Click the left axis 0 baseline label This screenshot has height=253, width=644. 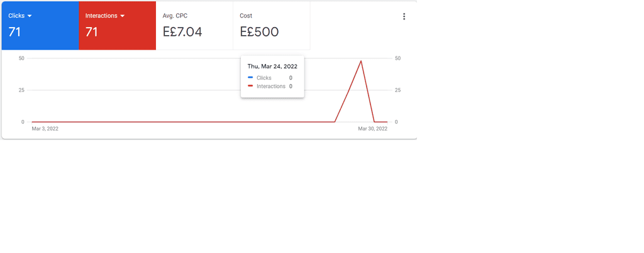pyautogui.click(x=23, y=122)
